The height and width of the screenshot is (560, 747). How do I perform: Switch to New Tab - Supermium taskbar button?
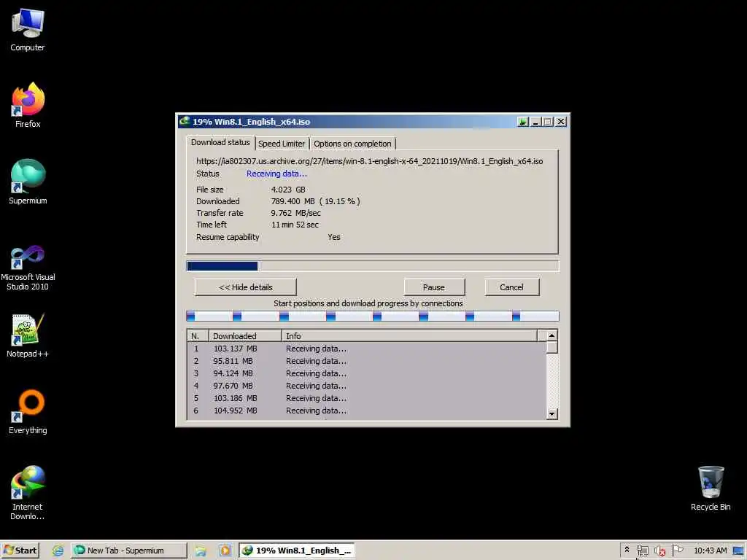tap(129, 551)
